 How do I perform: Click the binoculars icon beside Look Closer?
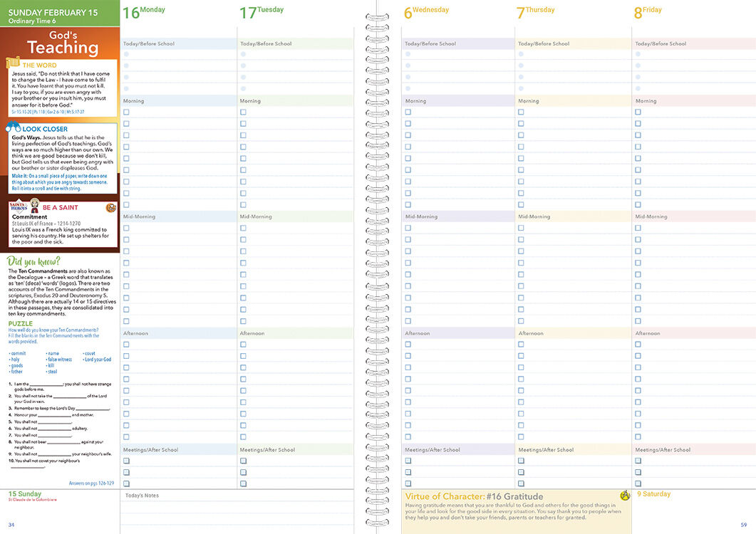tap(14, 128)
